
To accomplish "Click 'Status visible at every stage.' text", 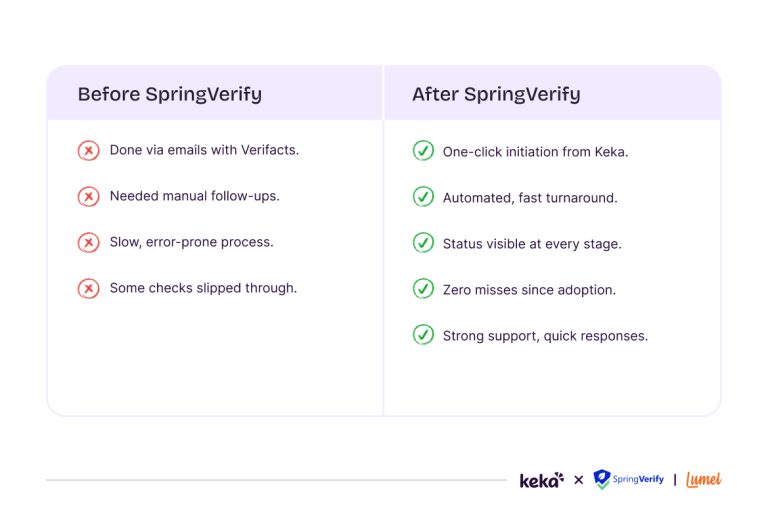I will (532, 244).
